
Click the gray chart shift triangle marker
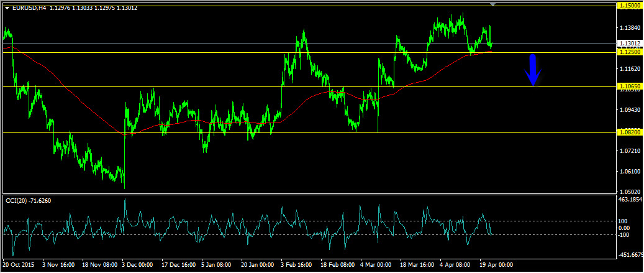click(492, 4)
